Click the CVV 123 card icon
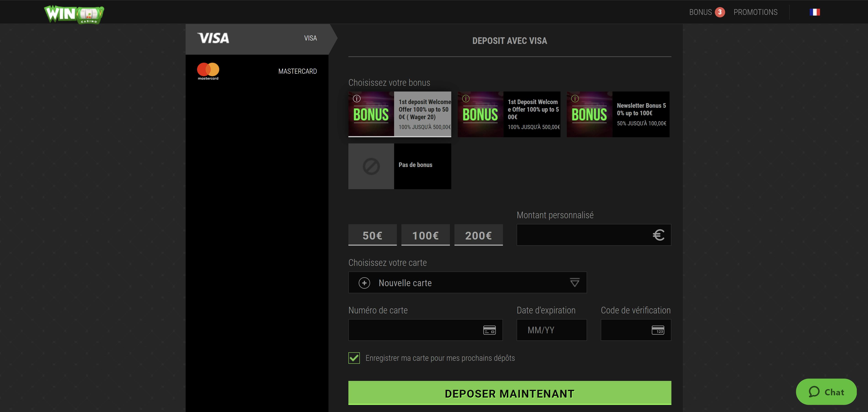868x412 pixels. pos(658,330)
